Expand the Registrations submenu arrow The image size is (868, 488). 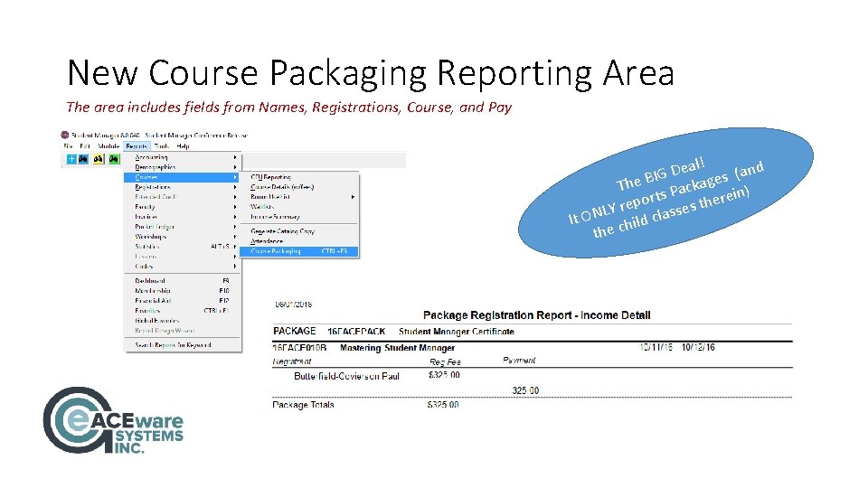point(235,187)
